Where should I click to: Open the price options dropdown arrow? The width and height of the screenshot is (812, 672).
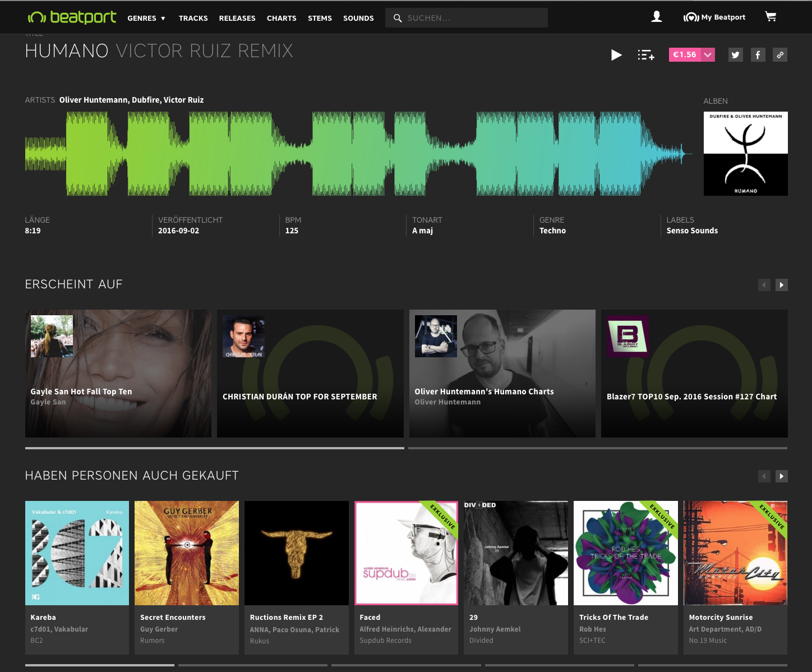708,55
